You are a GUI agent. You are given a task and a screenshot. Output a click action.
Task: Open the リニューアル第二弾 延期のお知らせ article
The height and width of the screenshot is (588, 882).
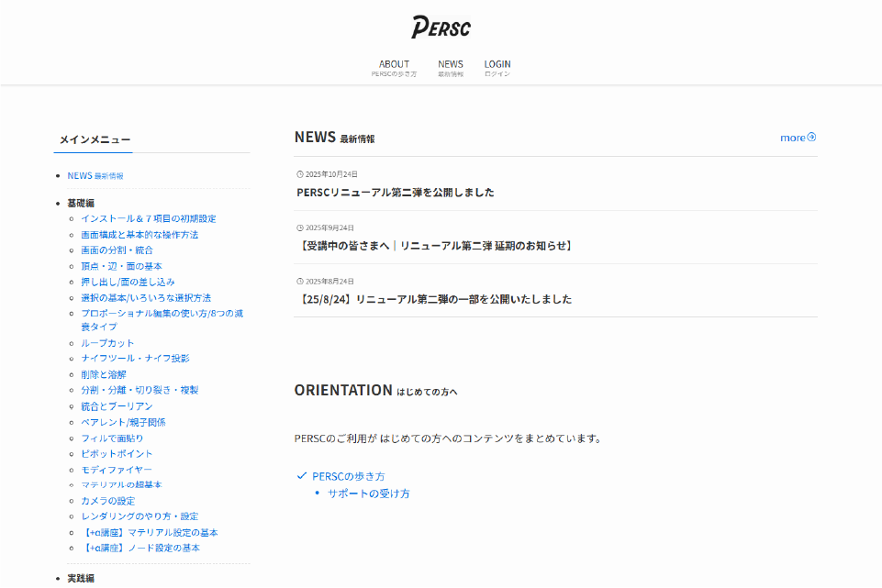(x=436, y=246)
